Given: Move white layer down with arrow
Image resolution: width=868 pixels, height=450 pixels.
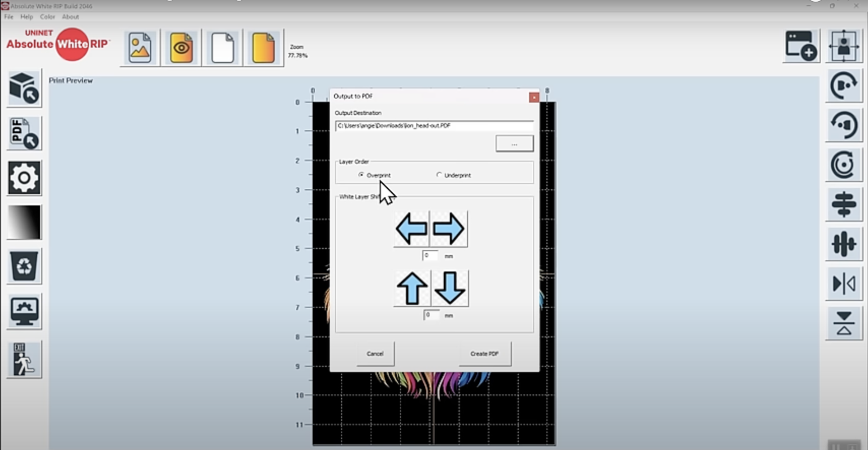Looking at the screenshot, I should point(450,288).
